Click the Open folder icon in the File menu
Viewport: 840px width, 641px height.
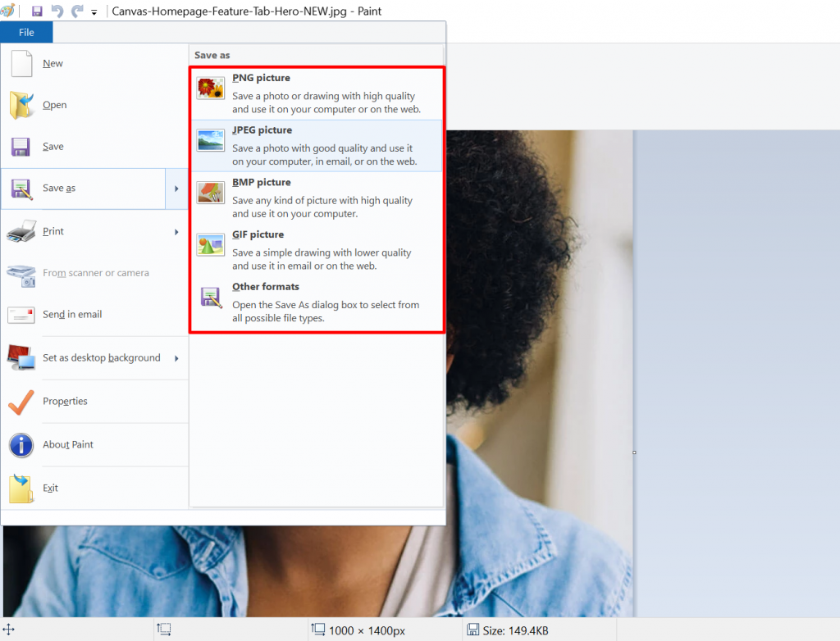click(x=20, y=104)
